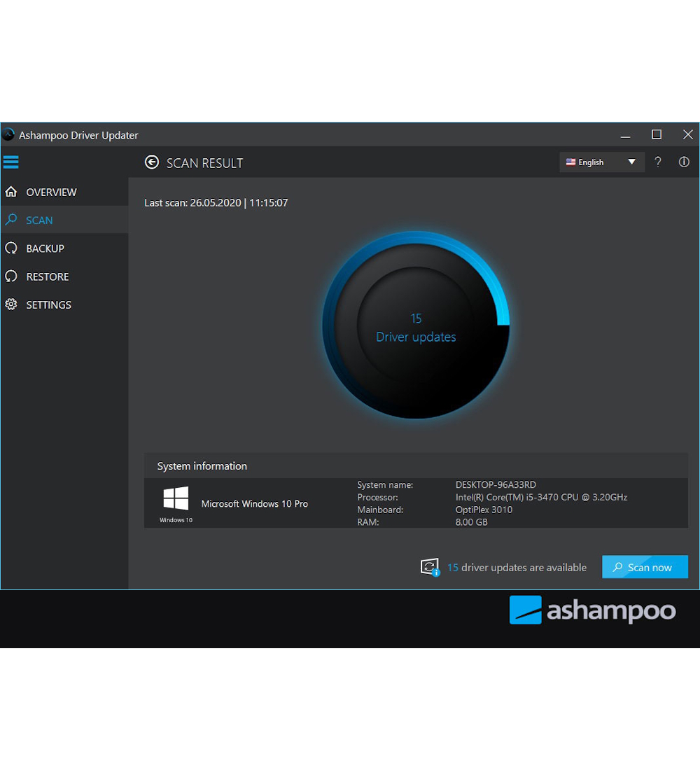700x770 pixels.
Task: Open the hamburger menu in the sidebar
Action: point(10,162)
